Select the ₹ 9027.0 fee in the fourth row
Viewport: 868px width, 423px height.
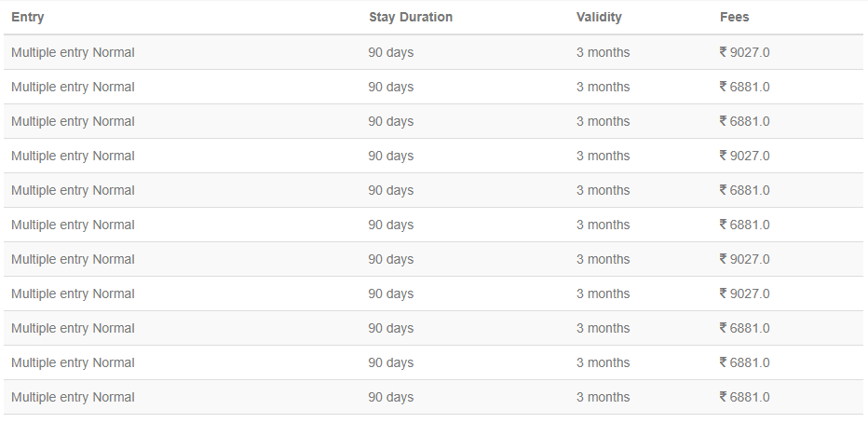(x=744, y=156)
